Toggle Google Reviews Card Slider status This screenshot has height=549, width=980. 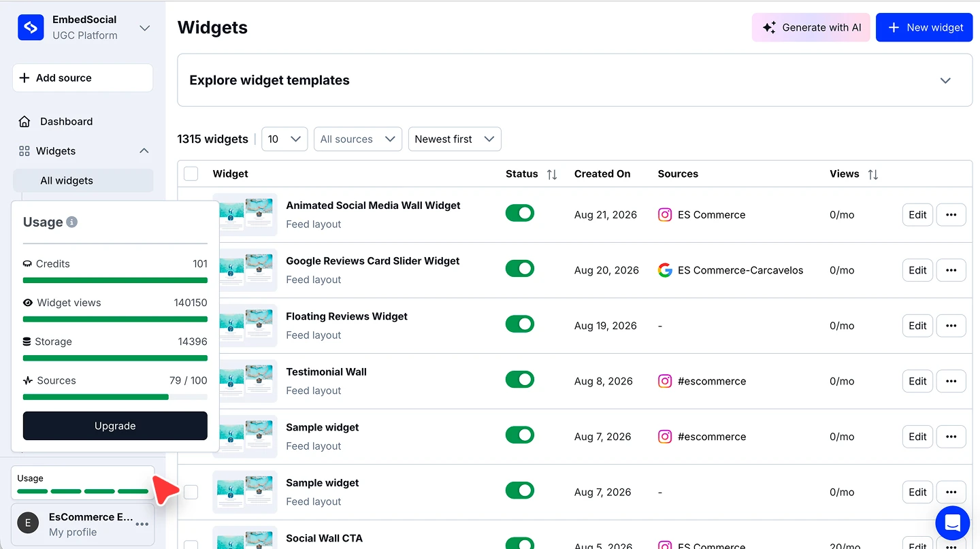(520, 269)
